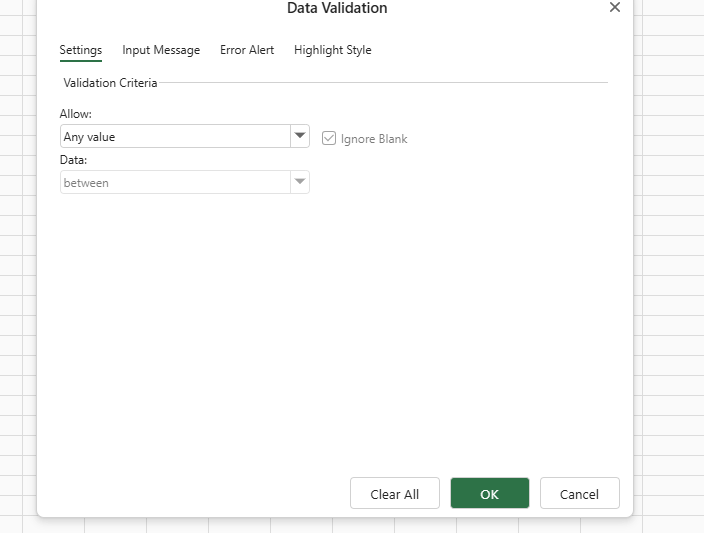Click the Data field showing 'between'

(x=175, y=183)
